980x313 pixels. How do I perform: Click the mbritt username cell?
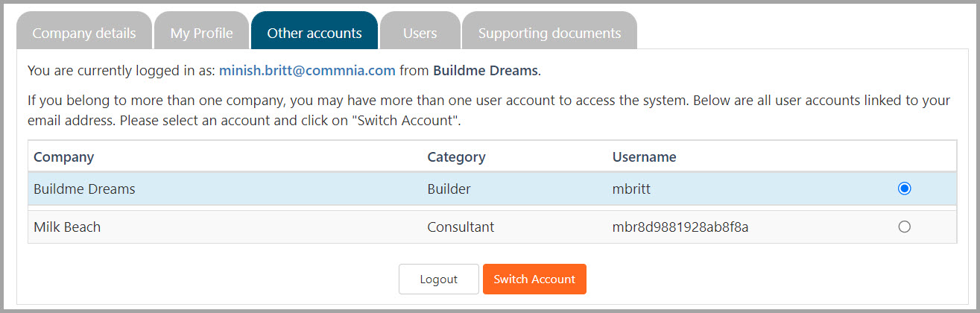point(631,189)
